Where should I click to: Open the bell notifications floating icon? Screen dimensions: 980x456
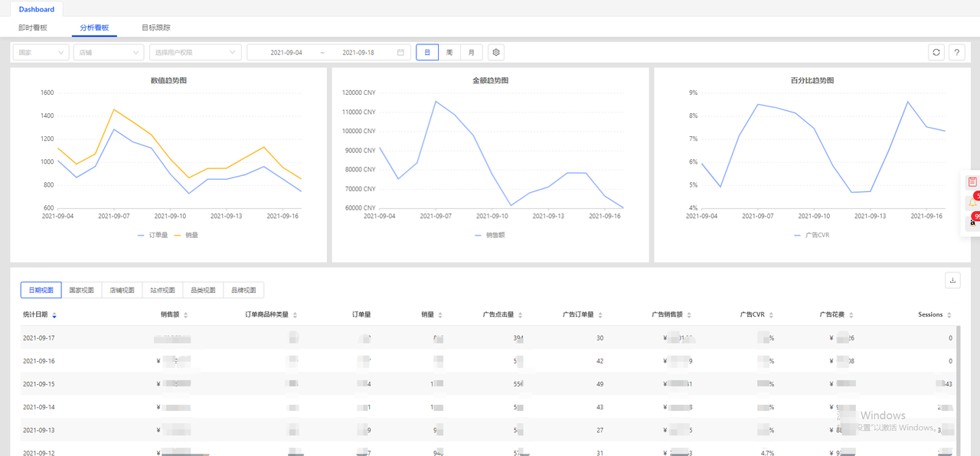[972, 201]
